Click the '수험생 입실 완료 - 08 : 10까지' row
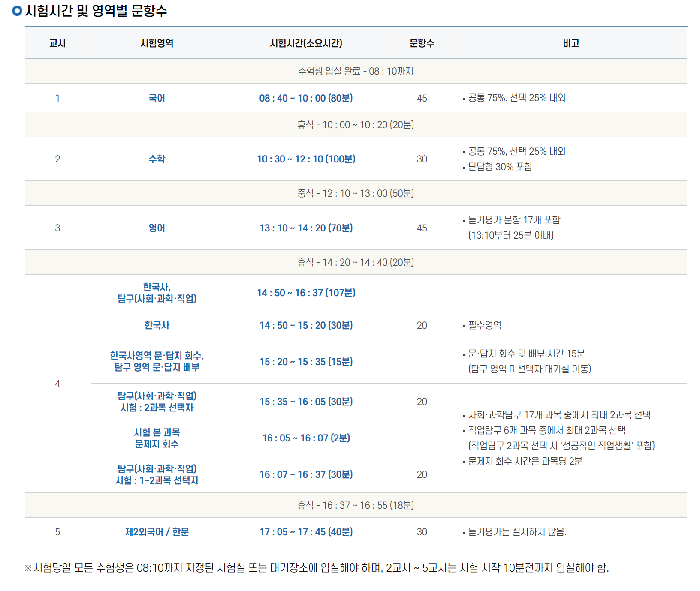 pyautogui.click(x=356, y=71)
